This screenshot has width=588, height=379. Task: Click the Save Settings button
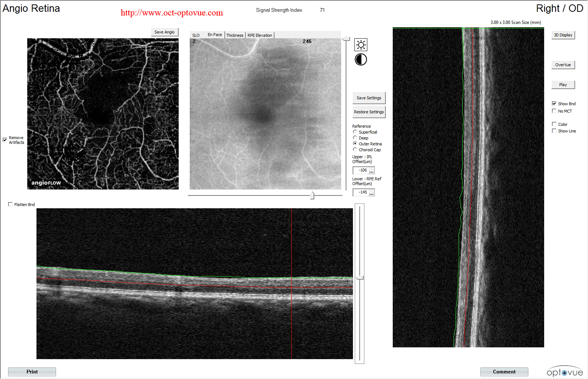(369, 98)
